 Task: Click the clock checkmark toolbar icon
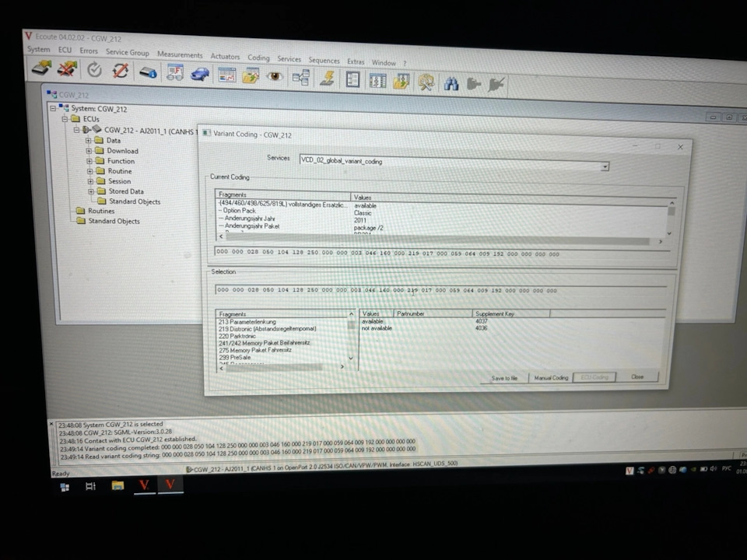(94, 70)
